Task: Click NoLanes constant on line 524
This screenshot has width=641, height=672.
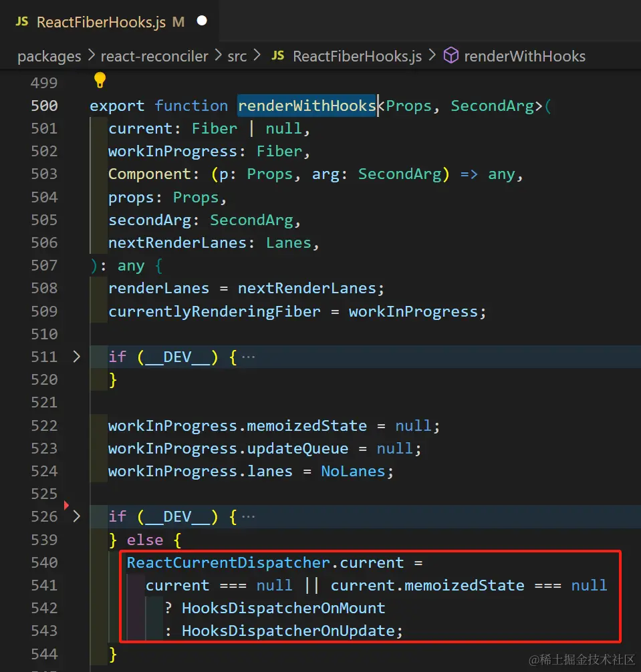Action: point(354,472)
